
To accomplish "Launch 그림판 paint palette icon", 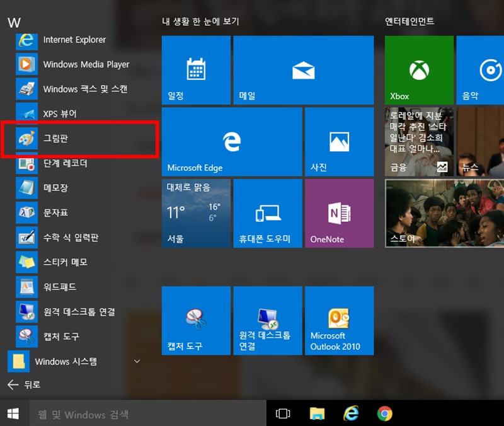I will (x=26, y=139).
